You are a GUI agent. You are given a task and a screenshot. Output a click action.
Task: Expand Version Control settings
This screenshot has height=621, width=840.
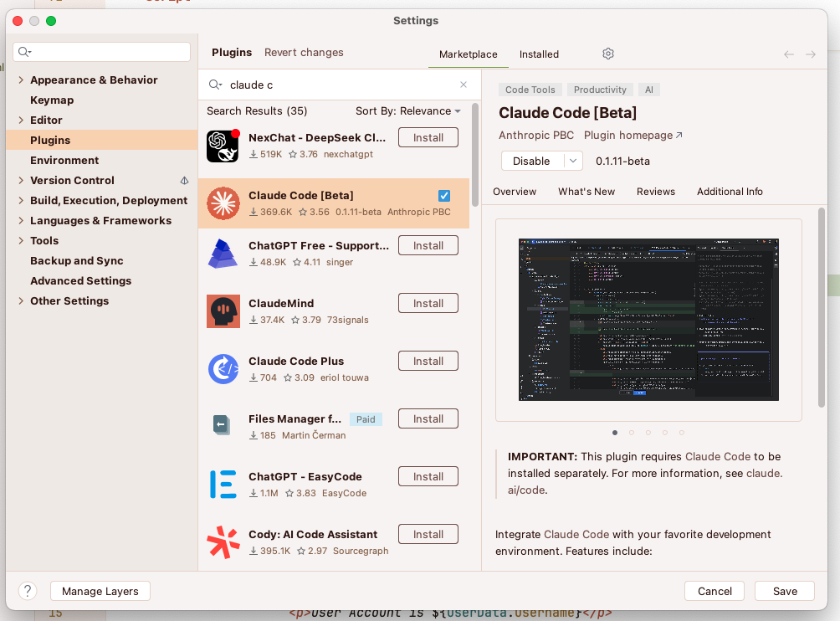coord(21,181)
